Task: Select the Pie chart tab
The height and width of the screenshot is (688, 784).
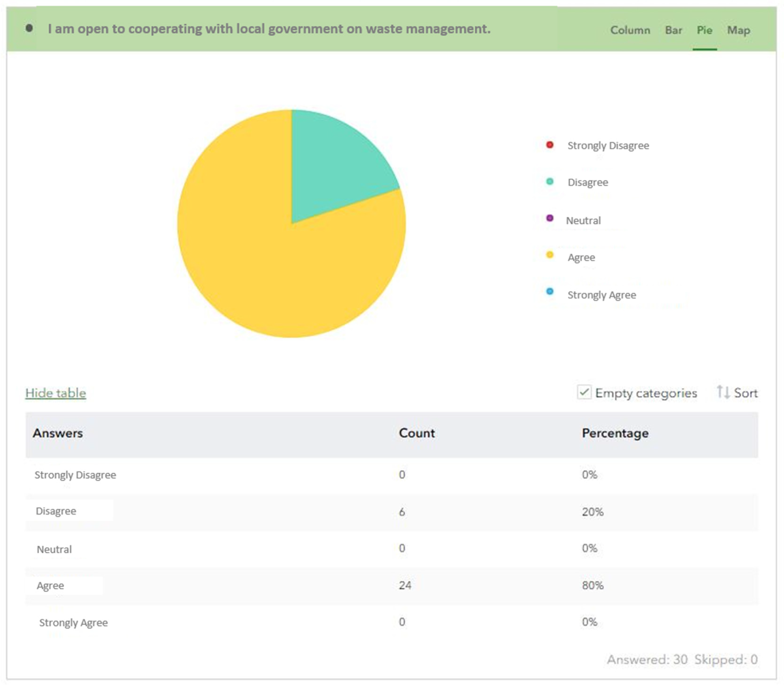Action: coord(704,30)
